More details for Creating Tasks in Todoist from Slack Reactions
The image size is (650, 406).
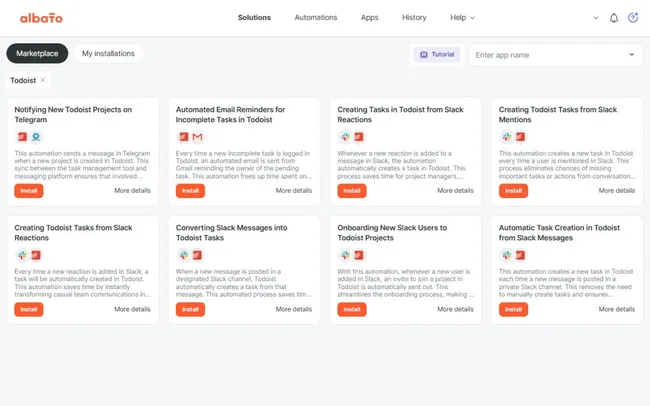coord(455,191)
